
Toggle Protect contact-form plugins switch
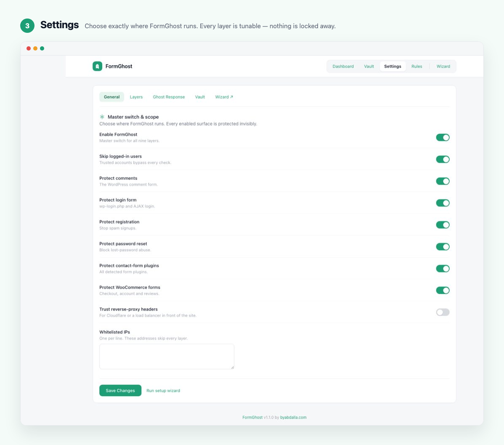tap(443, 269)
